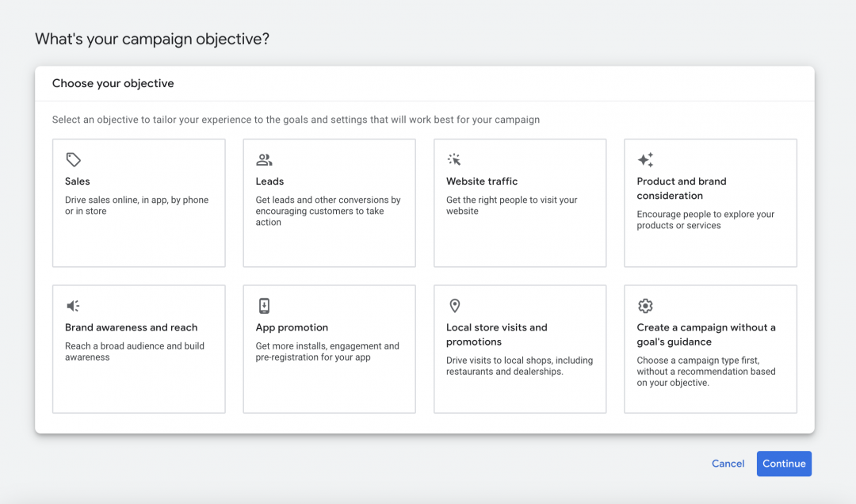The height and width of the screenshot is (504, 856).
Task: Click the sparkle icon for brand consideration
Action: pos(645,160)
